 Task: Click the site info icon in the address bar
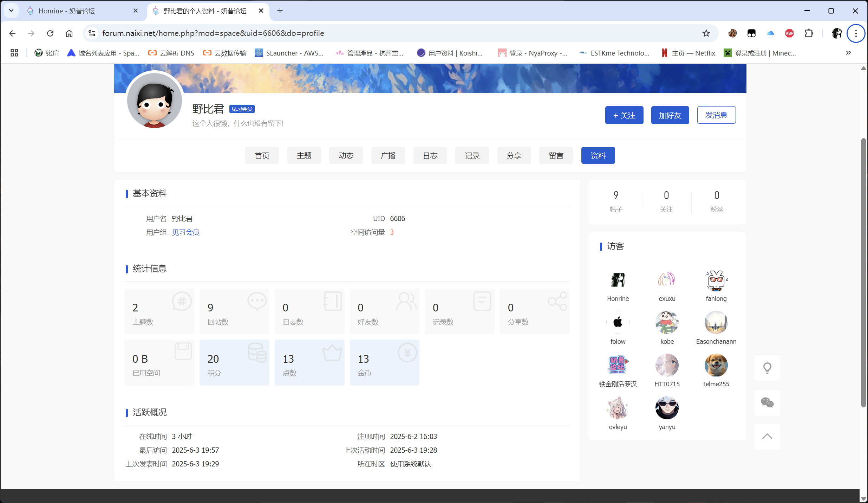(92, 33)
